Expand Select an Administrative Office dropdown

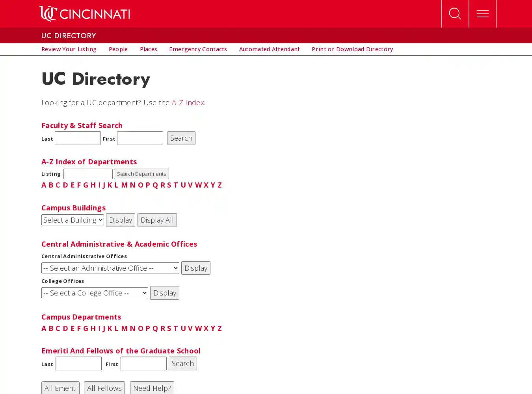(110, 268)
